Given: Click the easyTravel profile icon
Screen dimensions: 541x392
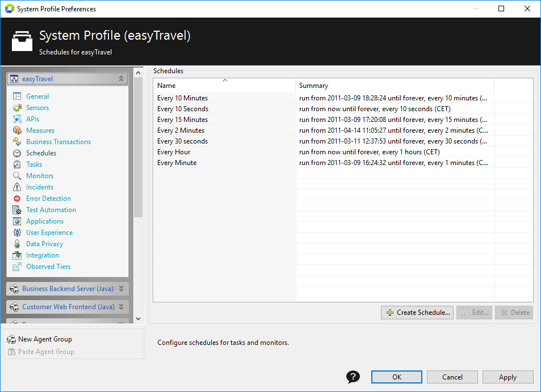Looking at the screenshot, I should 14,79.
